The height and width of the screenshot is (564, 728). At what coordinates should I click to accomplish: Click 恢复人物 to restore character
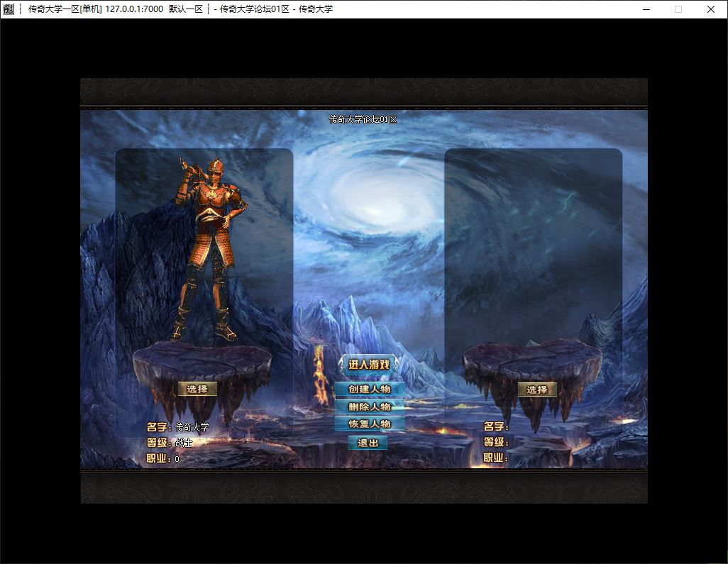370,424
